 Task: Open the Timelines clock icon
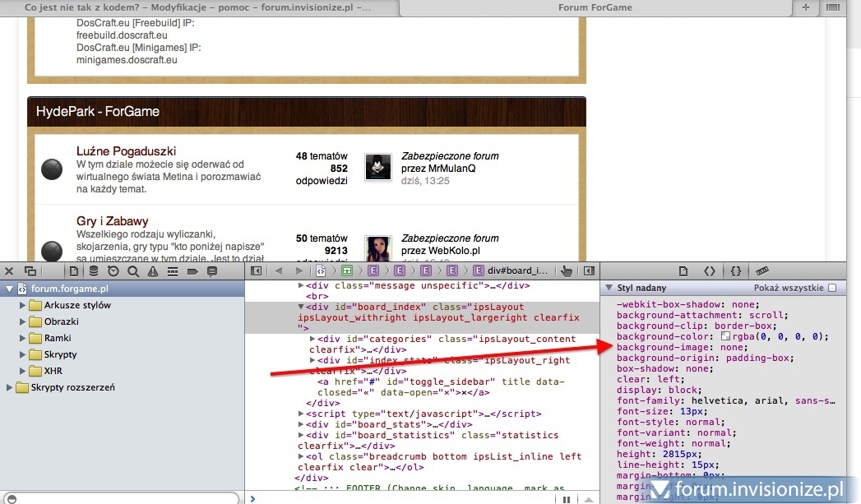pyautogui.click(x=113, y=270)
